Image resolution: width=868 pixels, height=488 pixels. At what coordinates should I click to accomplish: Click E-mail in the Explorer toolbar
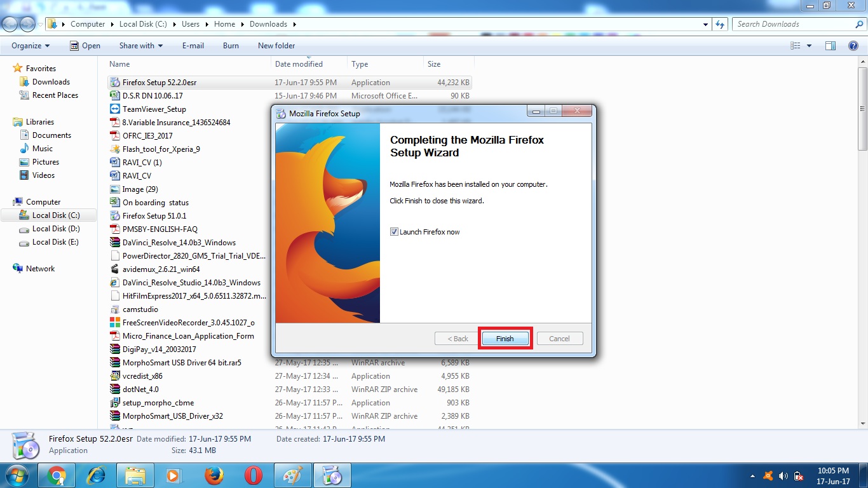[193, 46]
